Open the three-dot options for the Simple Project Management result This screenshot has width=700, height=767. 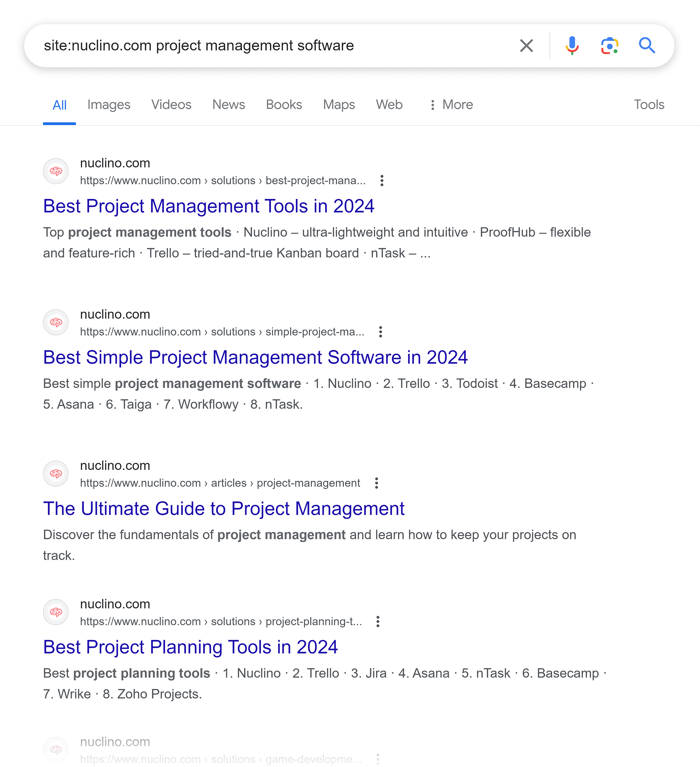pos(380,331)
